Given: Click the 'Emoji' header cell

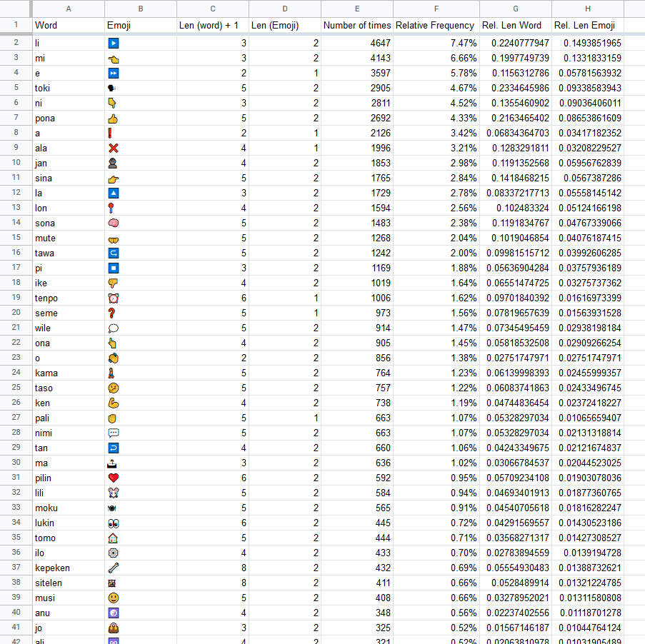Looking at the screenshot, I should [x=141, y=25].
